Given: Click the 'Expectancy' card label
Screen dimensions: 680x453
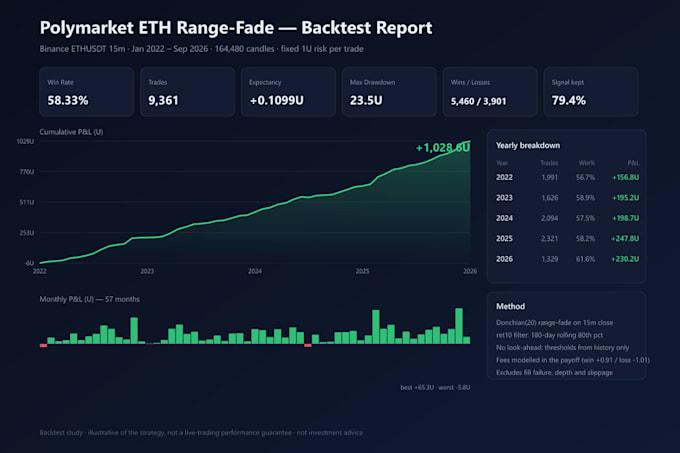Looking at the screenshot, I should 265,82.
